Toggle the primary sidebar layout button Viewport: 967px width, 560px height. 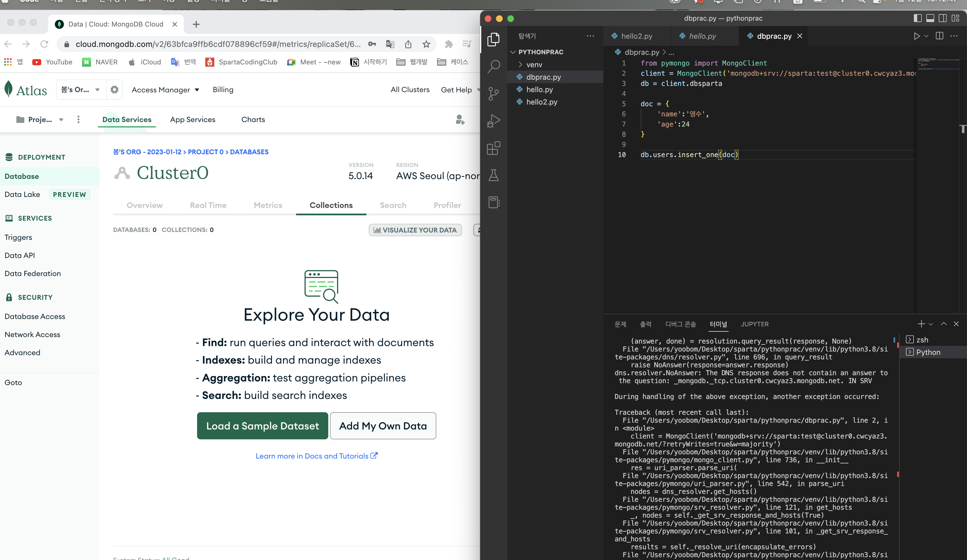click(918, 18)
